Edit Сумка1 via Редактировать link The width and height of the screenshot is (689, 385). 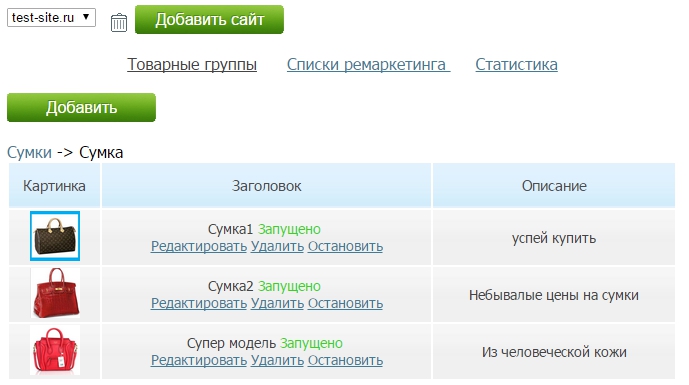coord(199,247)
